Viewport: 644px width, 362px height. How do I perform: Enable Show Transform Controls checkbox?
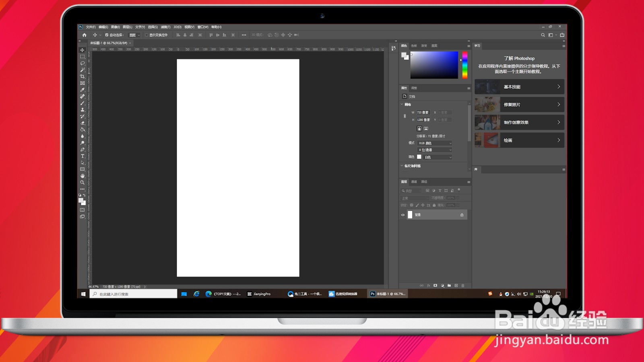pyautogui.click(x=147, y=35)
